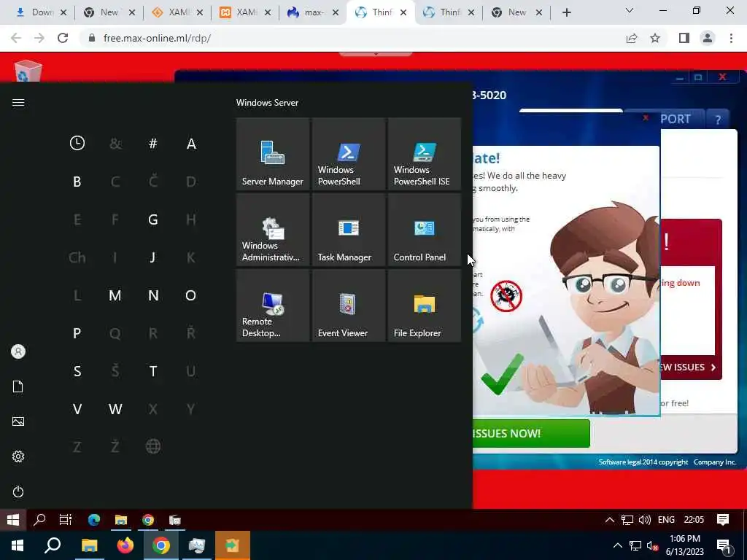This screenshot has width=747, height=560.
Task: Bookmark this page star icon
Action: tap(655, 38)
